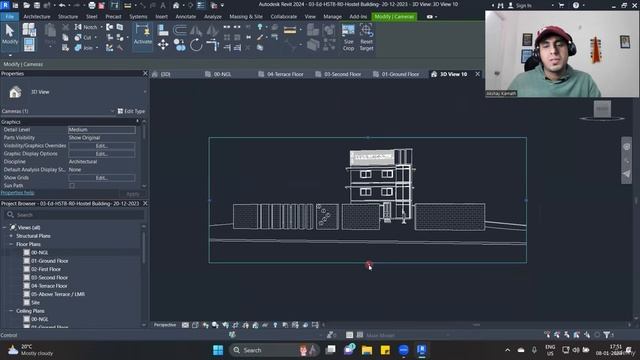The width and height of the screenshot is (640, 360).
Task: Open the Detail Level Medium dropdown
Action: pyautogui.click(x=102, y=130)
